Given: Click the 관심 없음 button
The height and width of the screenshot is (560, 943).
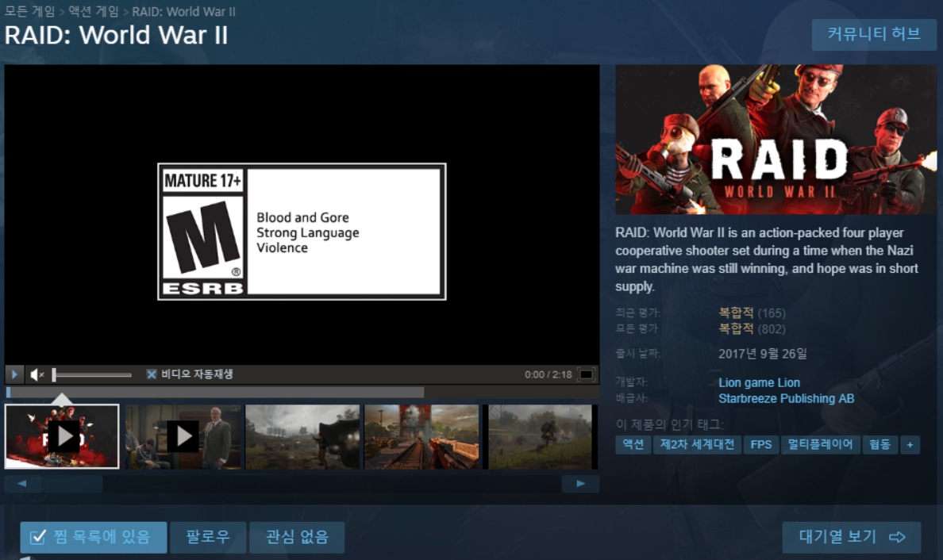Looking at the screenshot, I should [297, 537].
